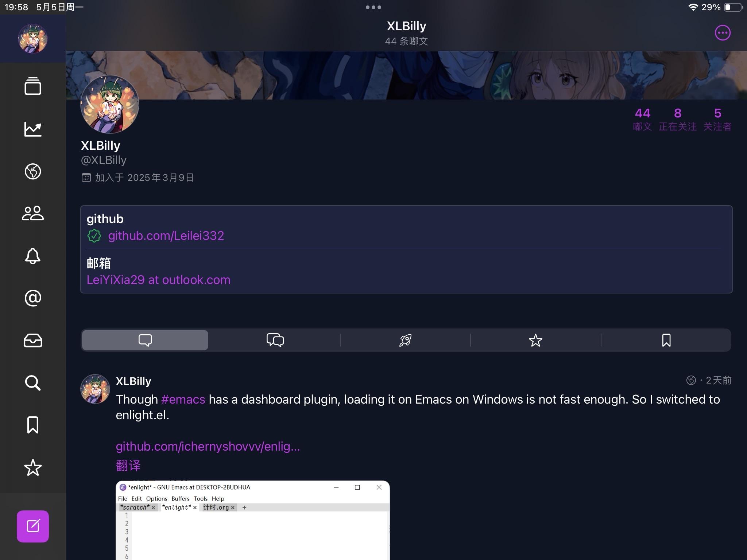Open the #emacs hashtag
The width and height of the screenshot is (747, 560).
click(x=183, y=399)
